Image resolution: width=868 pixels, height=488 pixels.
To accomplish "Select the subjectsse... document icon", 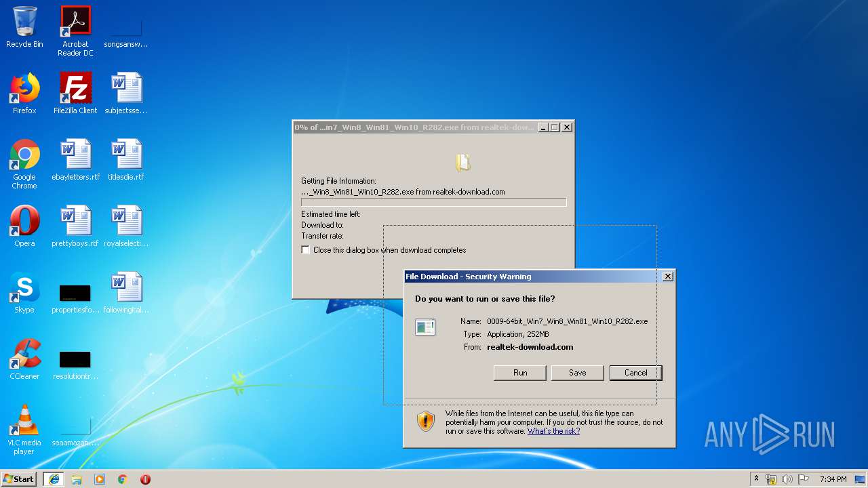I will tap(126, 94).
